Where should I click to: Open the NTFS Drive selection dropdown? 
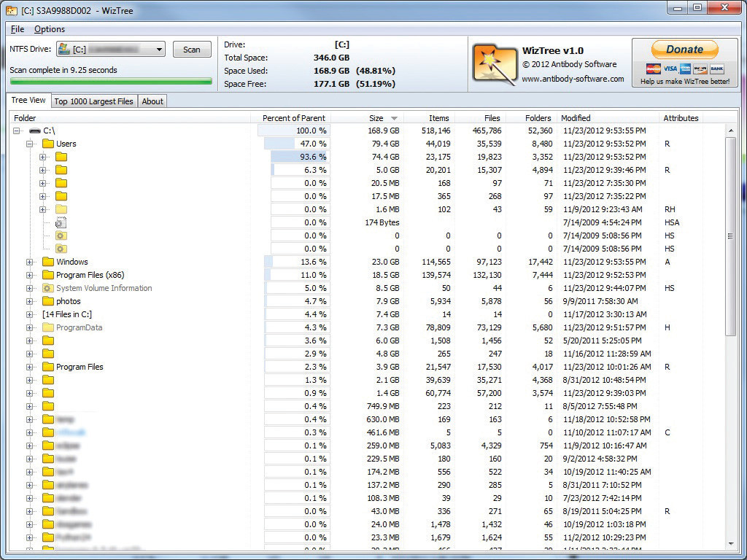[x=159, y=50]
